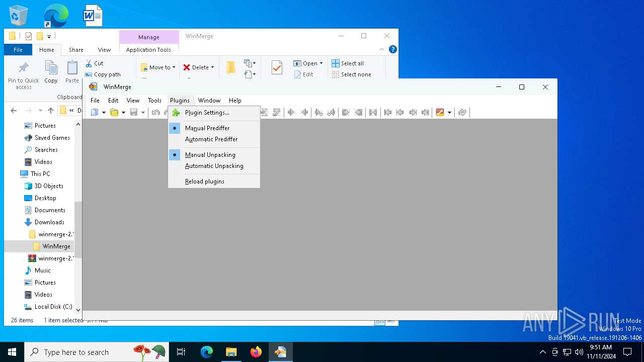Open the File menu in WinMerge
Screen dimensions: 644x362
(x=95, y=101)
